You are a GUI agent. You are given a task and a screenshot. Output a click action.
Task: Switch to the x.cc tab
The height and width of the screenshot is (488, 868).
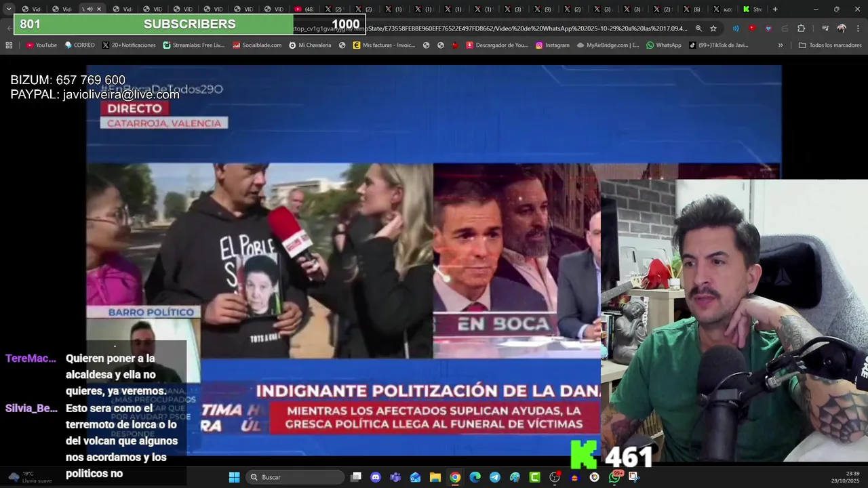[x=722, y=9]
